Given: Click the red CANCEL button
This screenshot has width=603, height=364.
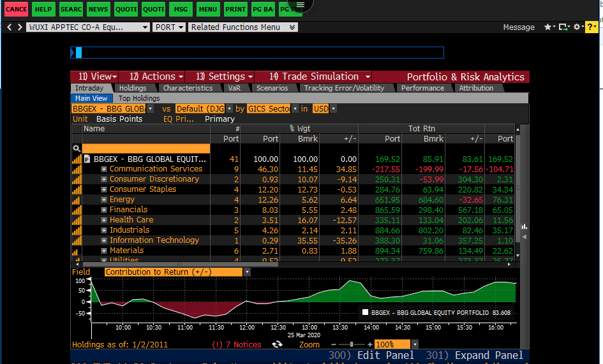Looking at the screenshot, I should 16,9.
